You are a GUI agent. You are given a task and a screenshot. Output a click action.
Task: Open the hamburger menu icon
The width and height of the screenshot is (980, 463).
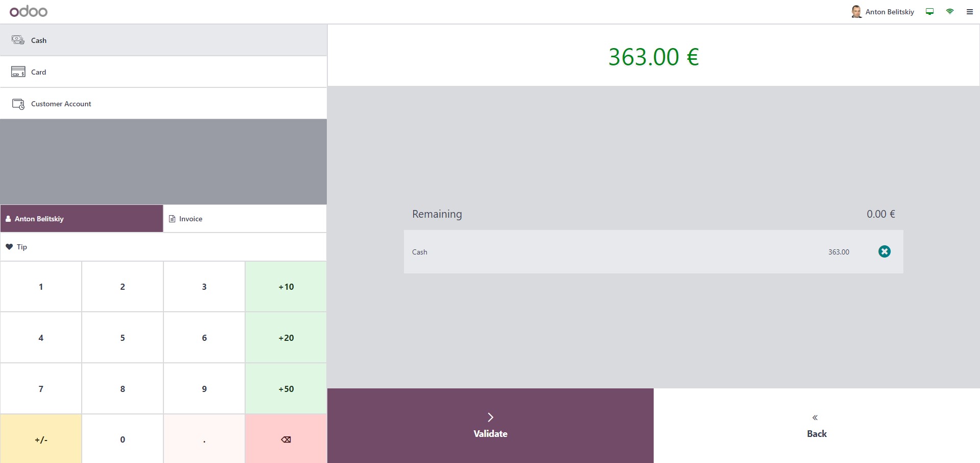[x=969, y=12]
